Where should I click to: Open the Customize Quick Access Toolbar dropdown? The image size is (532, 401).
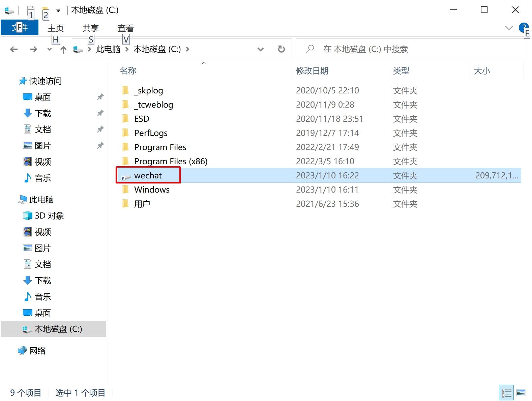(58, 11)
